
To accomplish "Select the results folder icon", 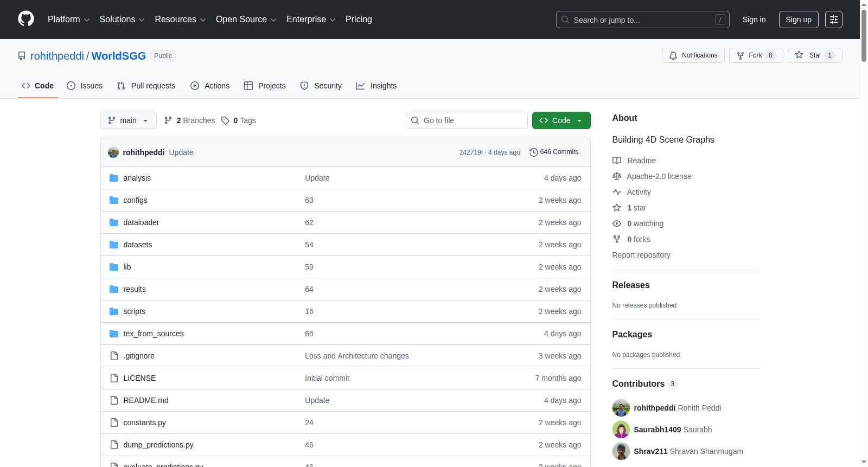I will 114,289.
